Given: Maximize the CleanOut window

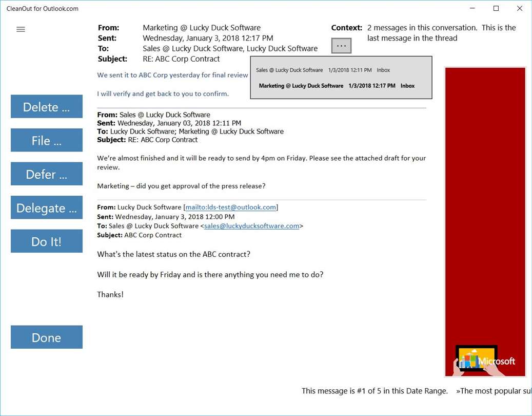Looking at the screenshot, I should click(496, 9).
